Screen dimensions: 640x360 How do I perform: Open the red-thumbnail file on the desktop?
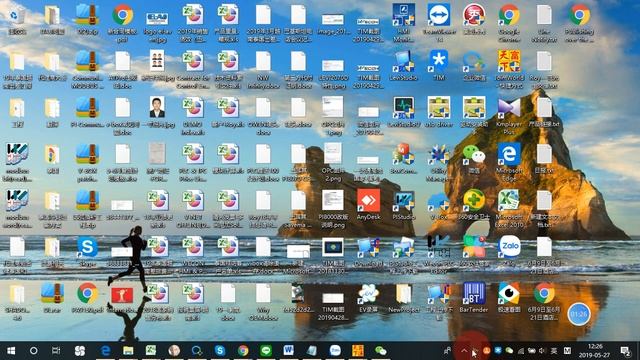122,296
